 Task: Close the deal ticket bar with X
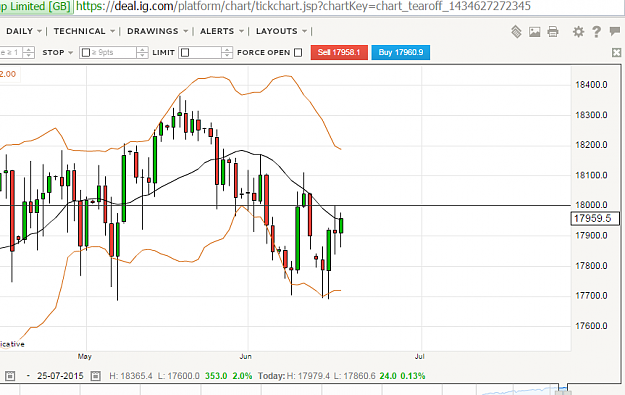pos(616,52)
